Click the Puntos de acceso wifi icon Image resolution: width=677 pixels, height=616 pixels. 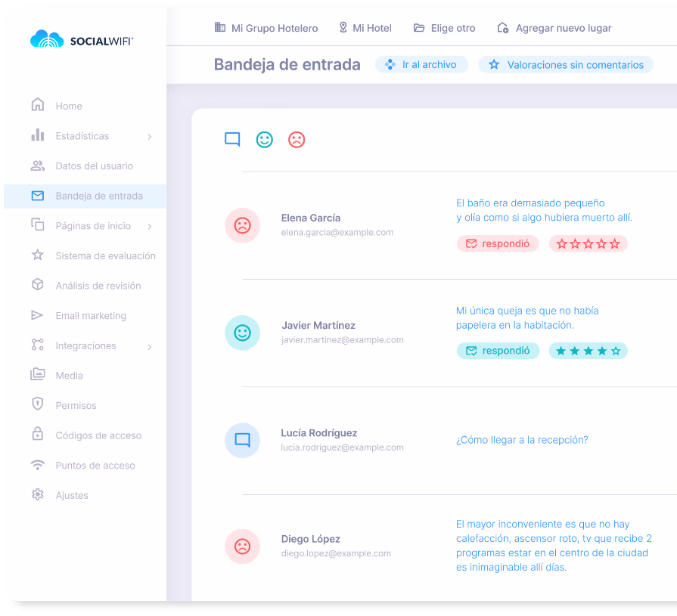pos(38,465)
